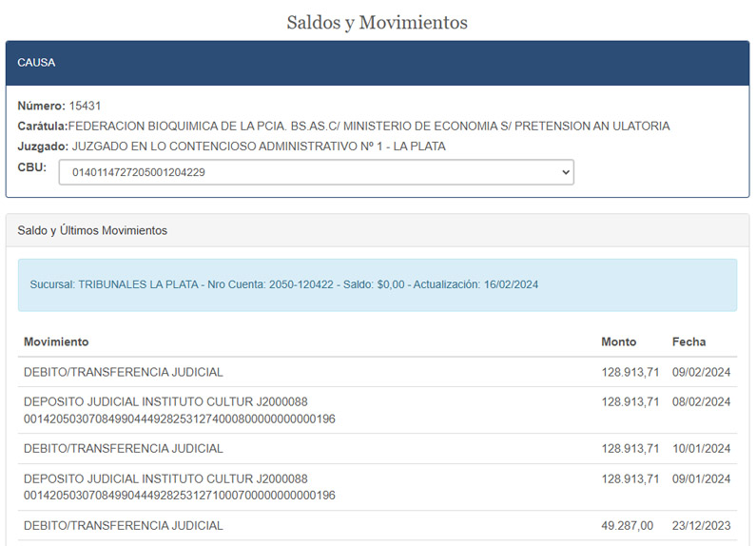This screenshot has width=756, height=546.
Task: Click the deposit code ending 2740008000000000000196
Action: [x=179, y=419]
